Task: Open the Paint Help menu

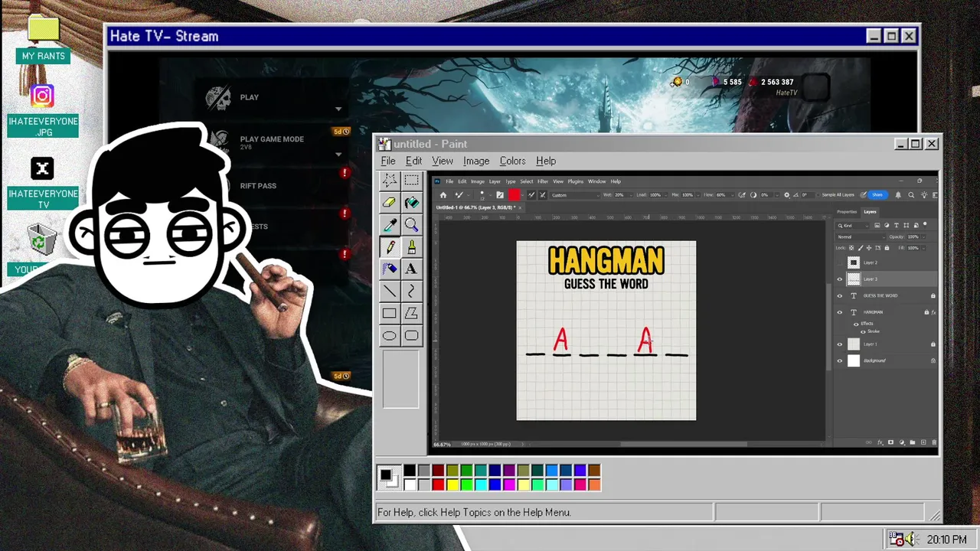Action: (x=546, y=161)
